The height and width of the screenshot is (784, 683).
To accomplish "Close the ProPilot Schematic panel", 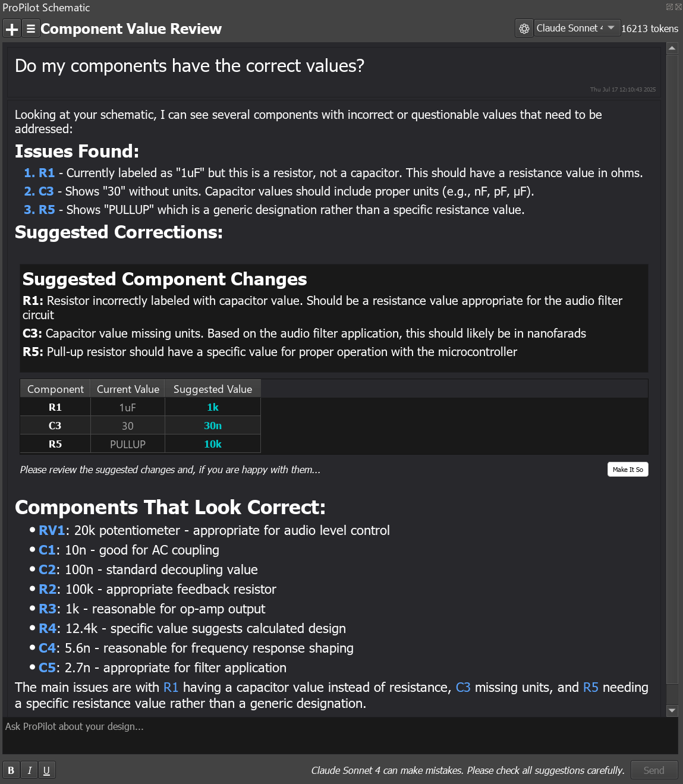I will click(x=678, y=7).
